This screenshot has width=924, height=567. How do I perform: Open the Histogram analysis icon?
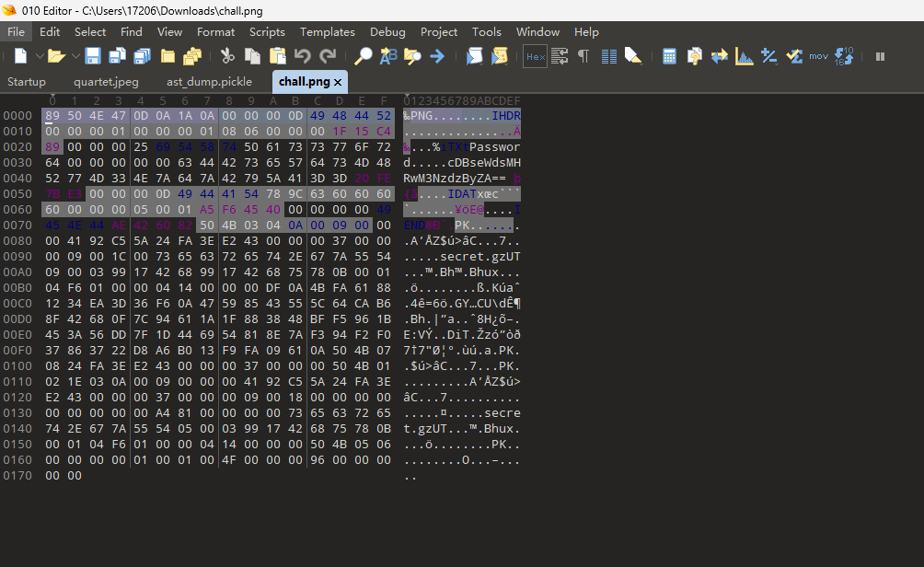tap(743, 57)
